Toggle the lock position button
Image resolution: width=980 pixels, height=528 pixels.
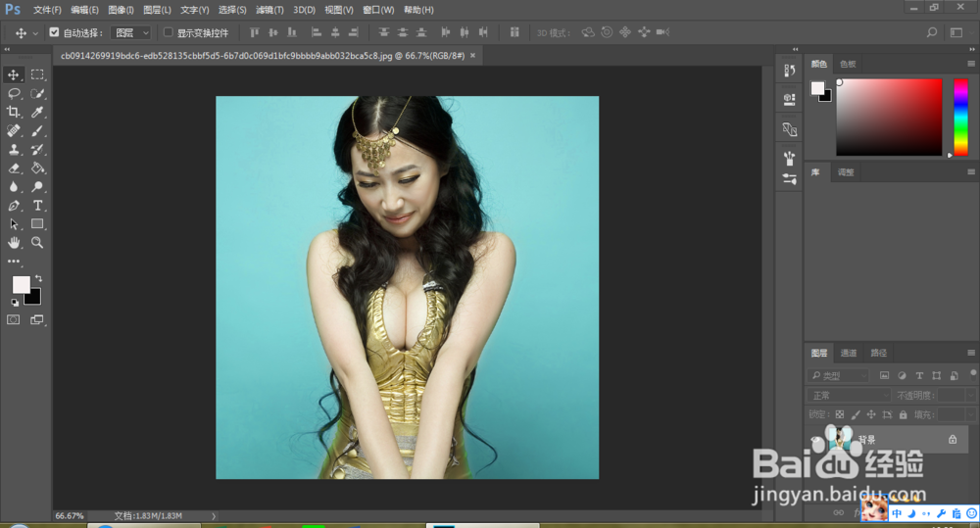pos(871,414)
